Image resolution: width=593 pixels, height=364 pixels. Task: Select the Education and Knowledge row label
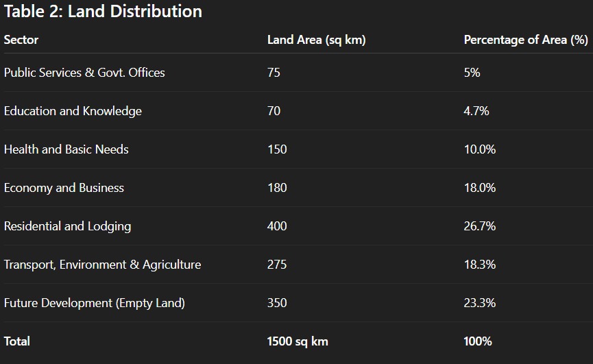tap(73, 111)
